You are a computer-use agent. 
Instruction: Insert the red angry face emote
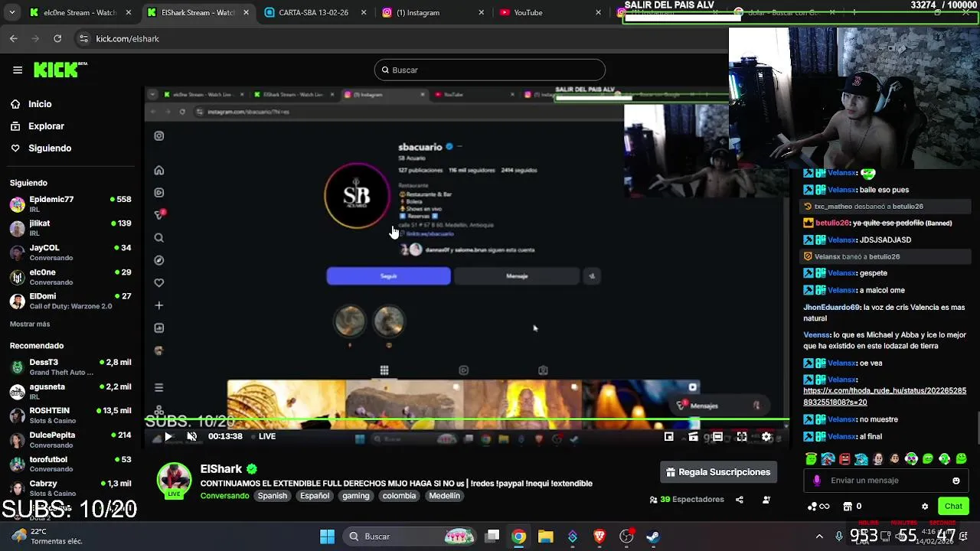pyautogui.click(x=844, y=459)
